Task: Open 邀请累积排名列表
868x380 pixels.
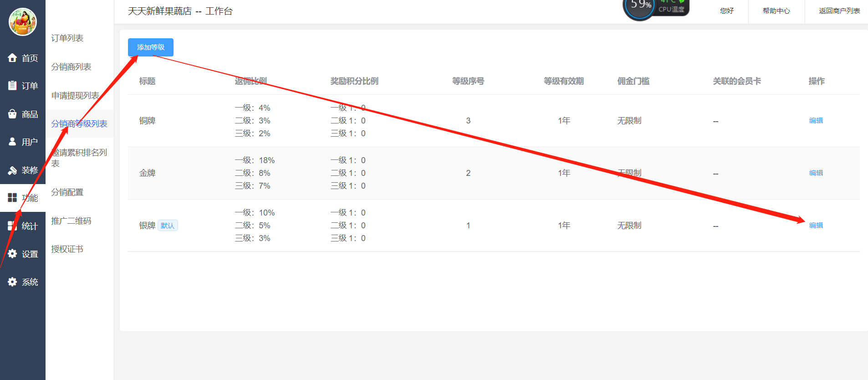Action: (x=79, y=158)
